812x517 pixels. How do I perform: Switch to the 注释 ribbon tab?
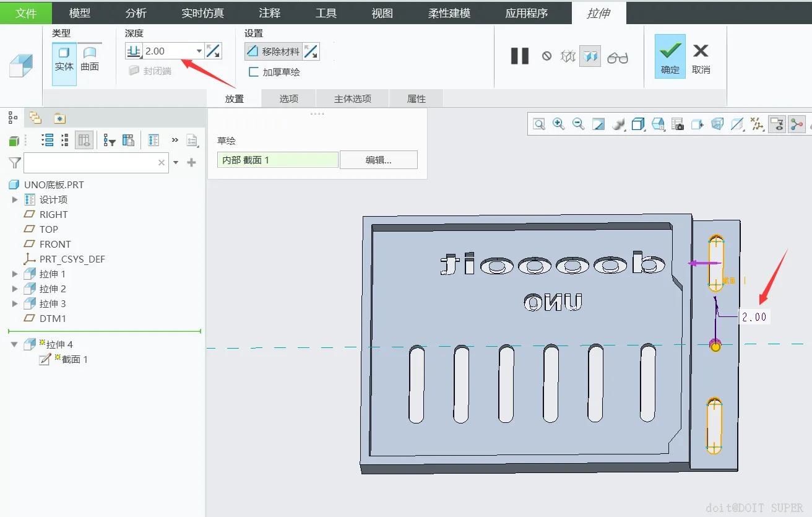270,13
